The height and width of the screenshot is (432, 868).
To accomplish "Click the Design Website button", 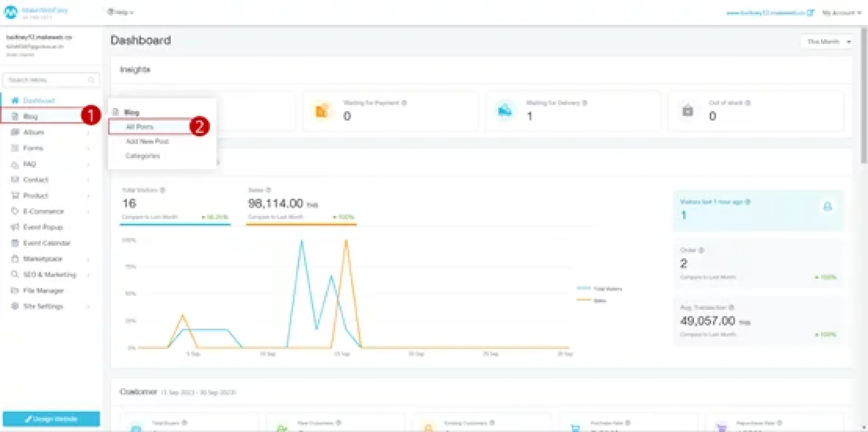I will pos(51,419).
